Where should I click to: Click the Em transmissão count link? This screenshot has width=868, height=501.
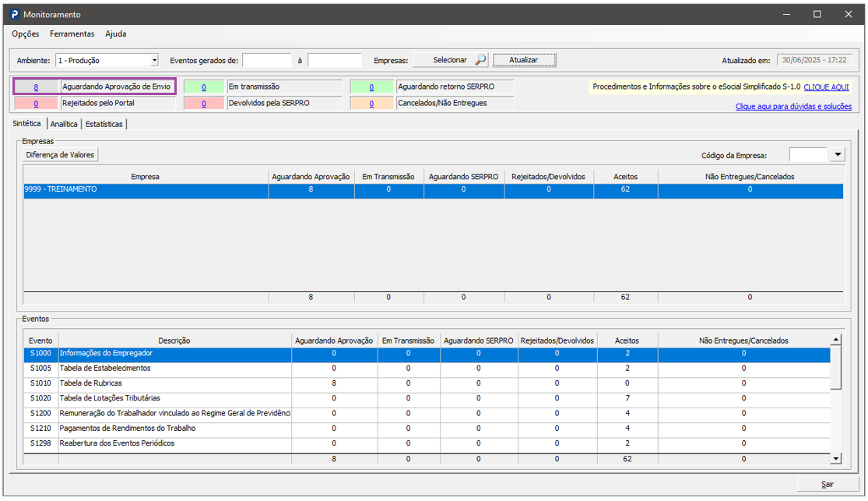coord(204,87)
